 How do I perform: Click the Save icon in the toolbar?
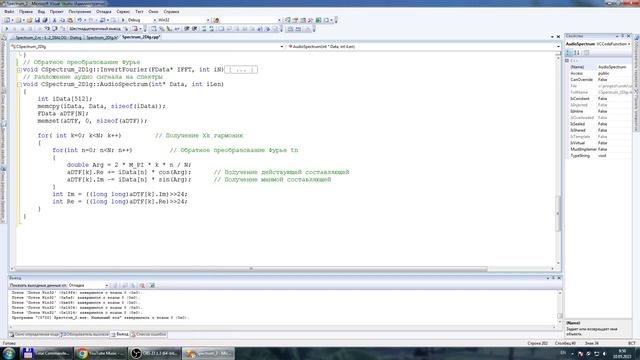(x=37, y=20)
